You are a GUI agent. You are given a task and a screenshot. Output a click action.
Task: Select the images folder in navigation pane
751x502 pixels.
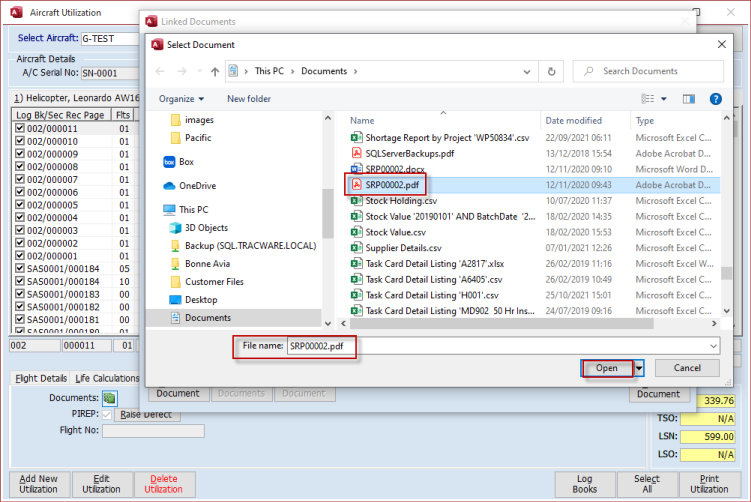[192, 120]
